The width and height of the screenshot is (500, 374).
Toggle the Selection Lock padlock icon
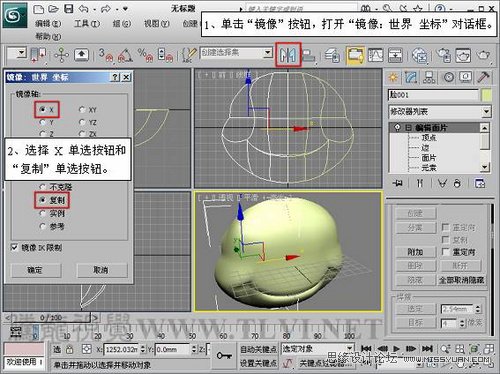69,349
